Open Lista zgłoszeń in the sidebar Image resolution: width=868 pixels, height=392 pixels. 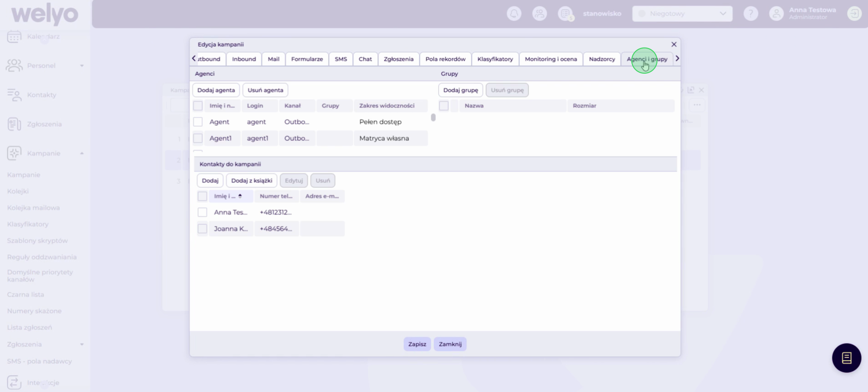(30, 328)
